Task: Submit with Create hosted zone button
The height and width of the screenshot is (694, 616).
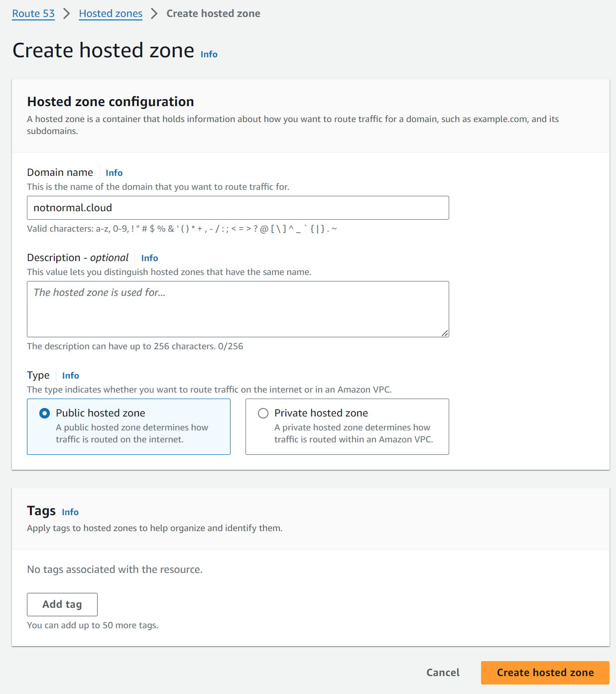Action: [x=544, y=672]
